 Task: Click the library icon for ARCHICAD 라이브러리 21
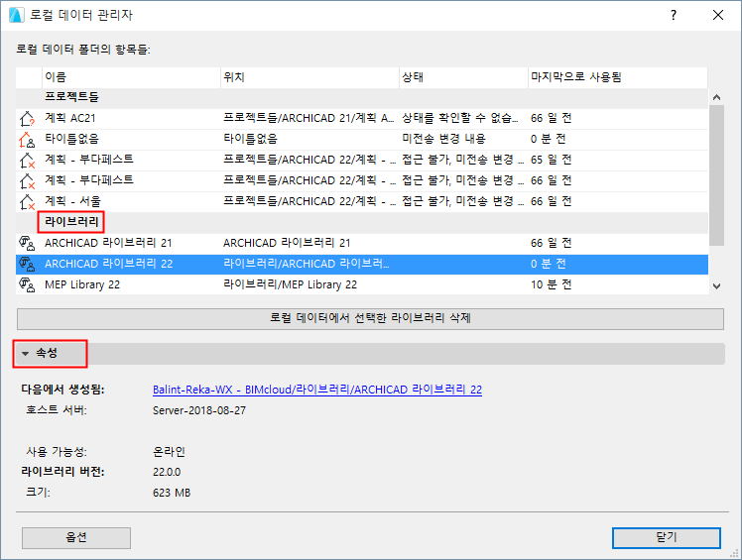point(27,243)
